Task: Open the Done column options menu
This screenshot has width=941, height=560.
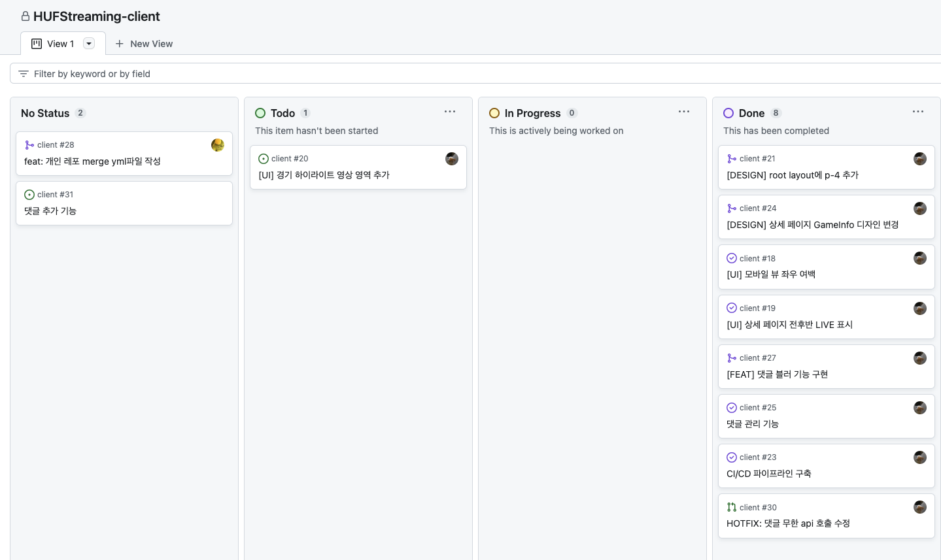Action: (918, 112)
